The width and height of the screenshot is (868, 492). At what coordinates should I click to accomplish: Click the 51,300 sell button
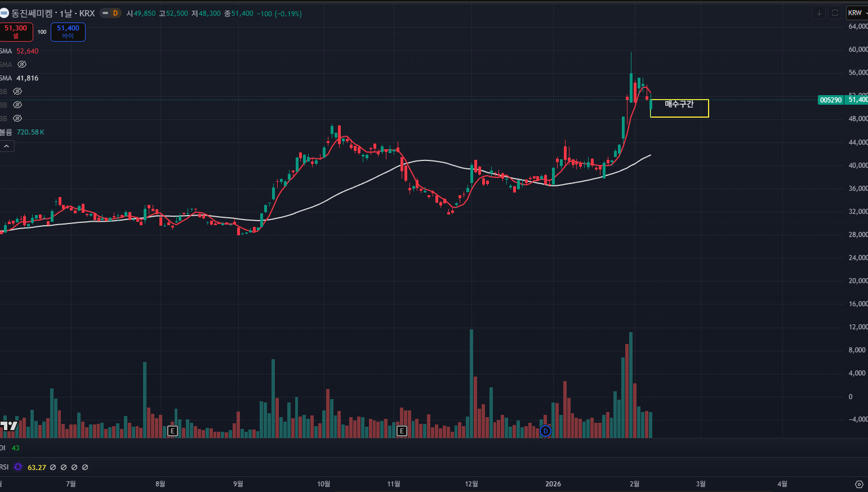tap(16, 32)
